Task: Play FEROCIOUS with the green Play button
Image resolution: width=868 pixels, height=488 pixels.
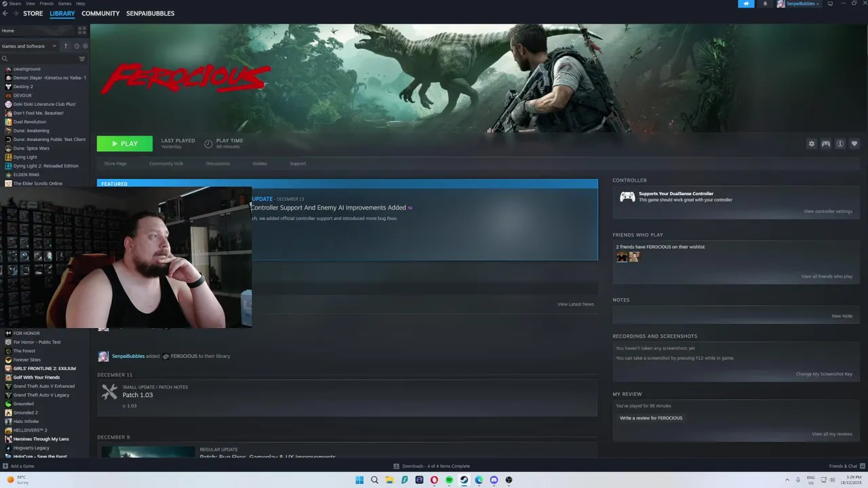Action: tap(125, 144)
